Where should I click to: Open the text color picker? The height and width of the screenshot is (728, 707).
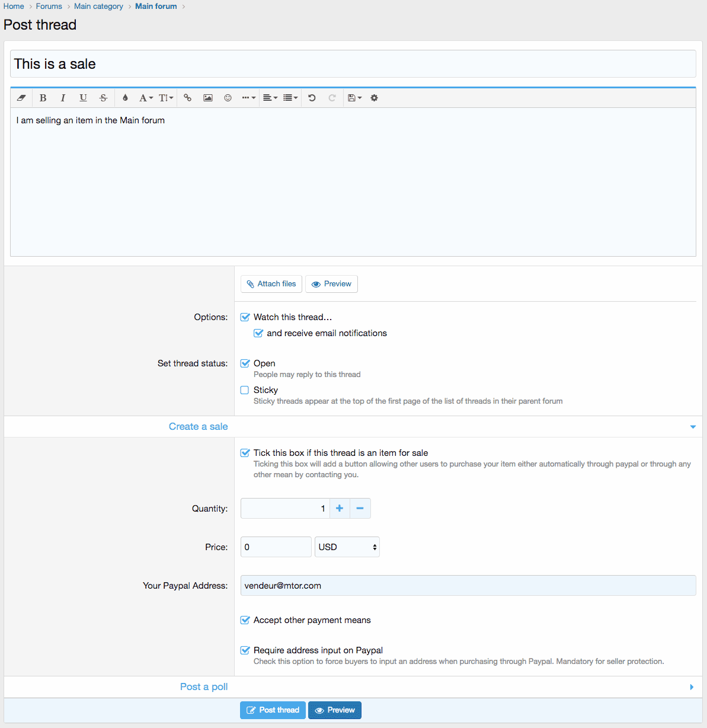tap(125, 98)
